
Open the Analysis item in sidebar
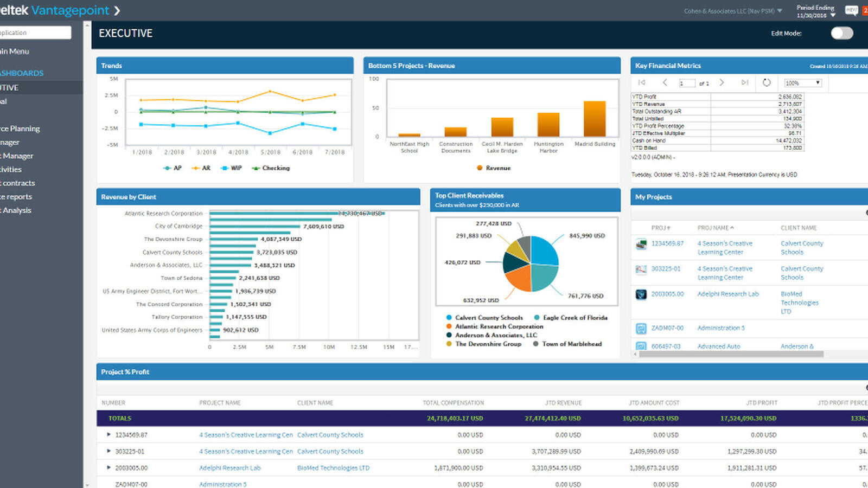click(x=16, y=210)
